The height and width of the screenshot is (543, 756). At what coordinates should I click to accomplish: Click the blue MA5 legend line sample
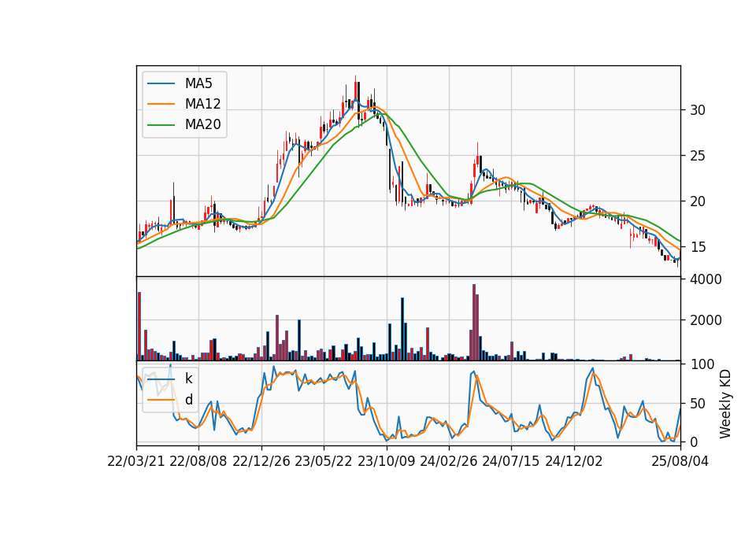[x=161, y=83]
